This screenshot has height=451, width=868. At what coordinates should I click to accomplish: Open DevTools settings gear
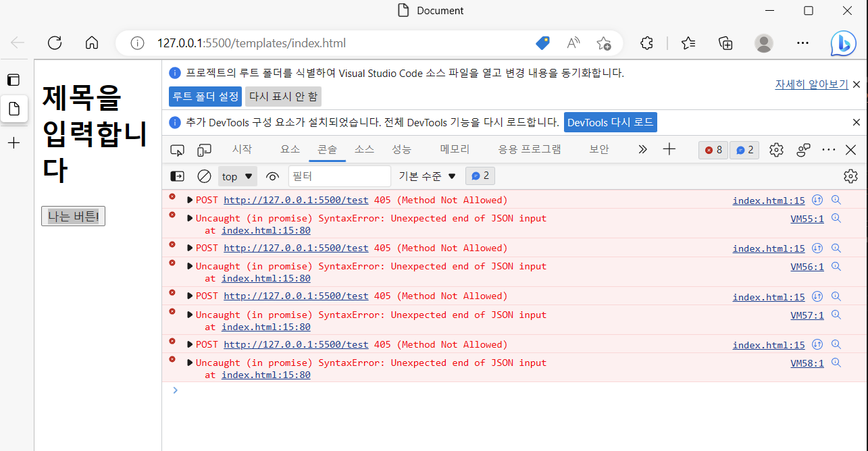(x=776, y=150)
